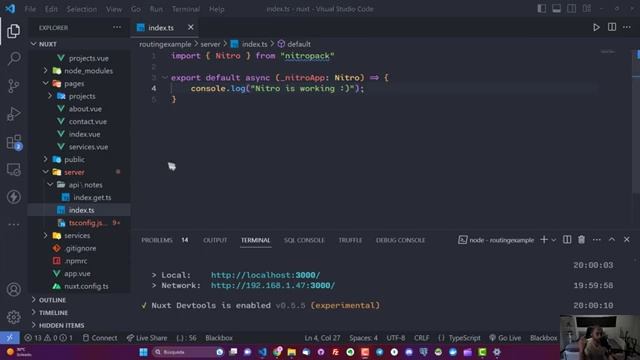Open Remote Explorer view
The width and height of the screenshot is (640, 360).
[x=13, y=169]
